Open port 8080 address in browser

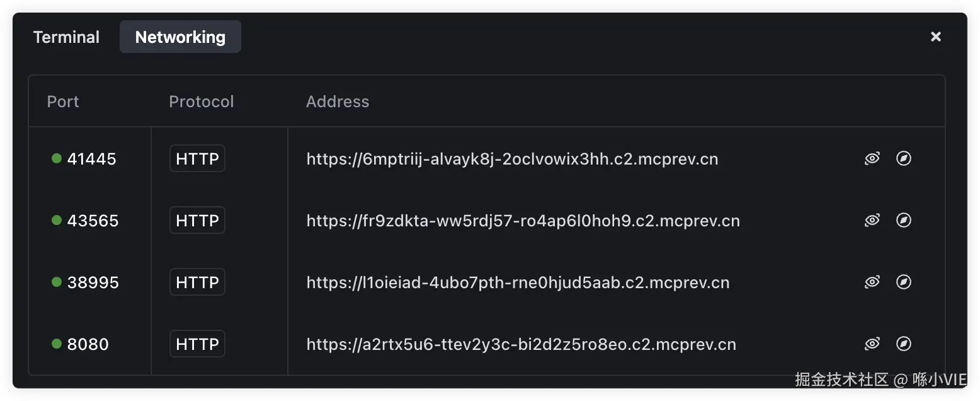904,344
